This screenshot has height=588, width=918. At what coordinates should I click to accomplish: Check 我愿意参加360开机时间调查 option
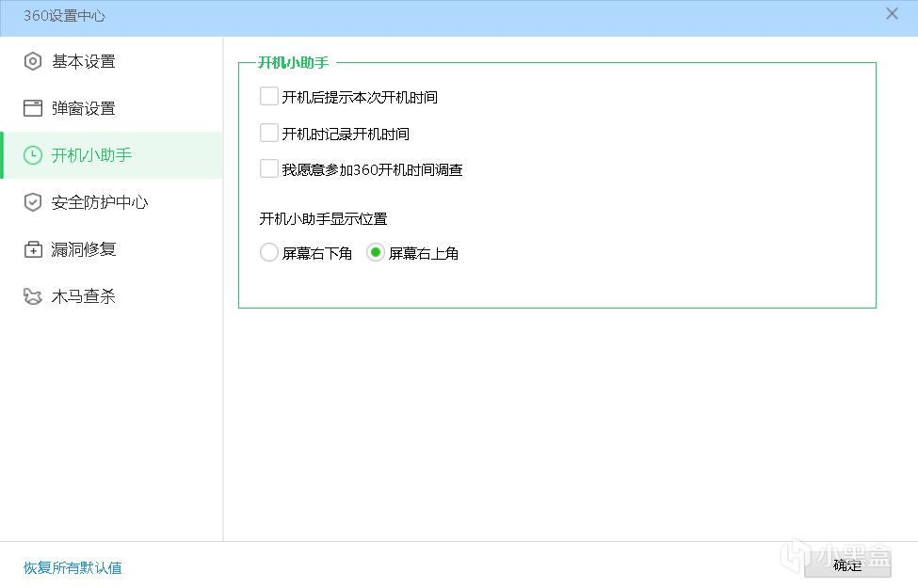268,169
